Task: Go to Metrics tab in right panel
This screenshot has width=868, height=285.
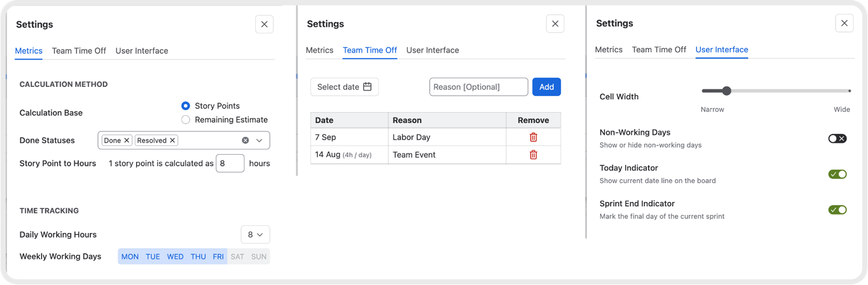Action: [x=609, y=50]
